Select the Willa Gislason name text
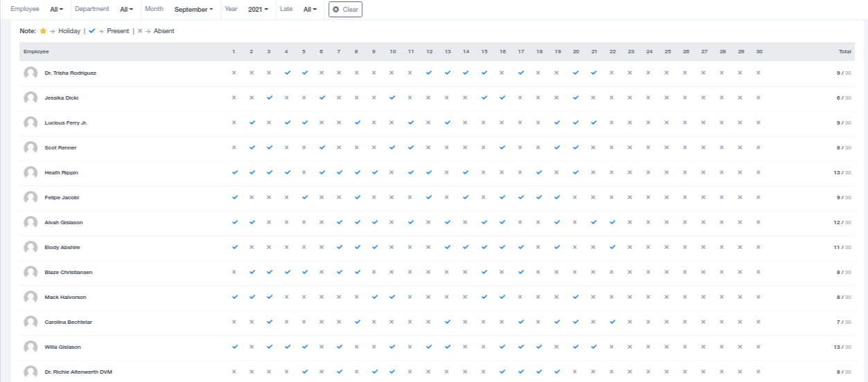868x382 pixels. [63, 347]
